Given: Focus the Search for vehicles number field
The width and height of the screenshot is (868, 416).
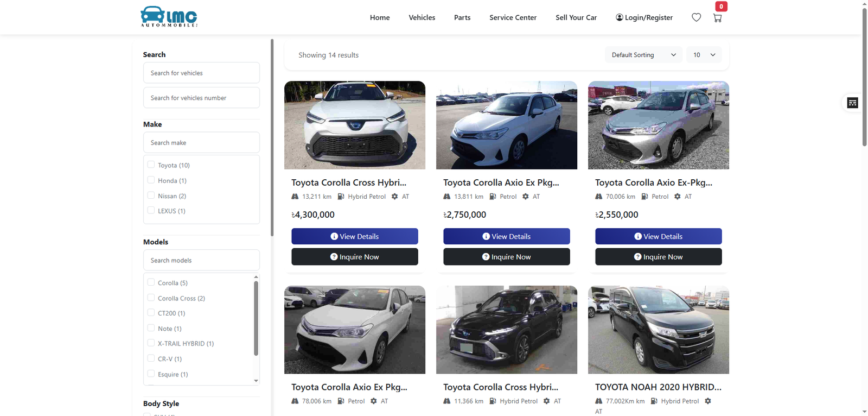Looking at the screenshot, I should point(201,98).
